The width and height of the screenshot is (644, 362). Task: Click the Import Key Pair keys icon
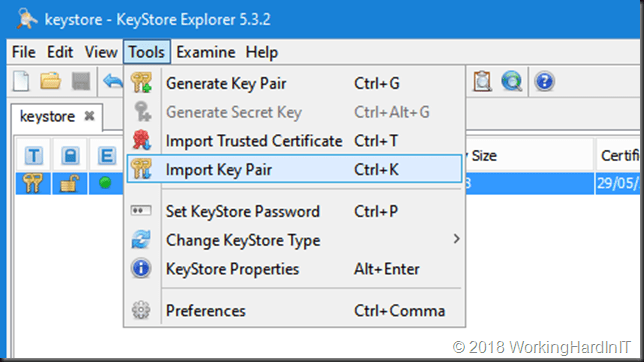(x=141, y=169)
